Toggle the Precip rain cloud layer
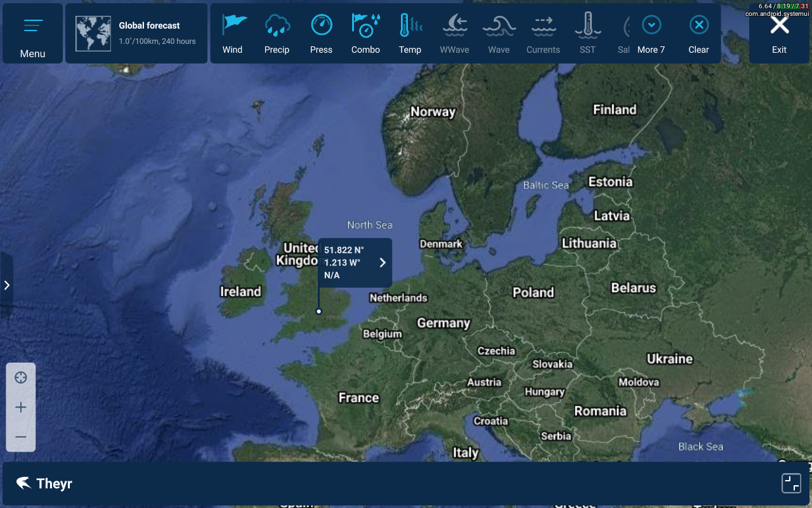Screen dimensions: 812x508 pos(277,25)
